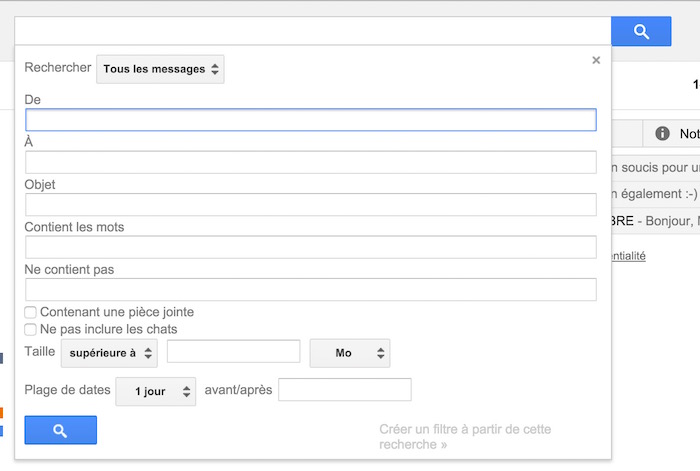The image size is (700, 471).
Task: Close the advanced search panel
Action: pyautogui.click(x=596, y=60)
